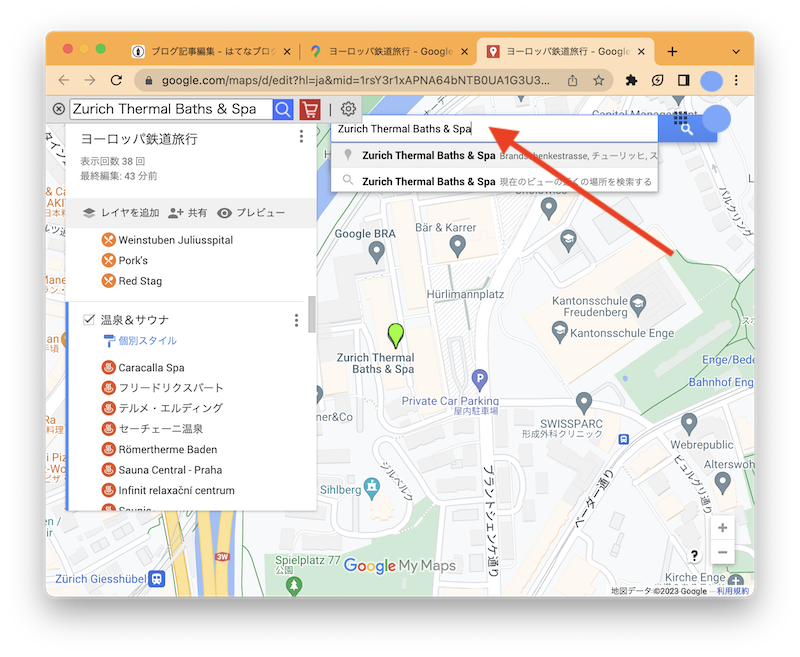Viewport: 800px width, 657px height.
Task: Open the gear settings icon in extension bar
Action: coord(348,109)
